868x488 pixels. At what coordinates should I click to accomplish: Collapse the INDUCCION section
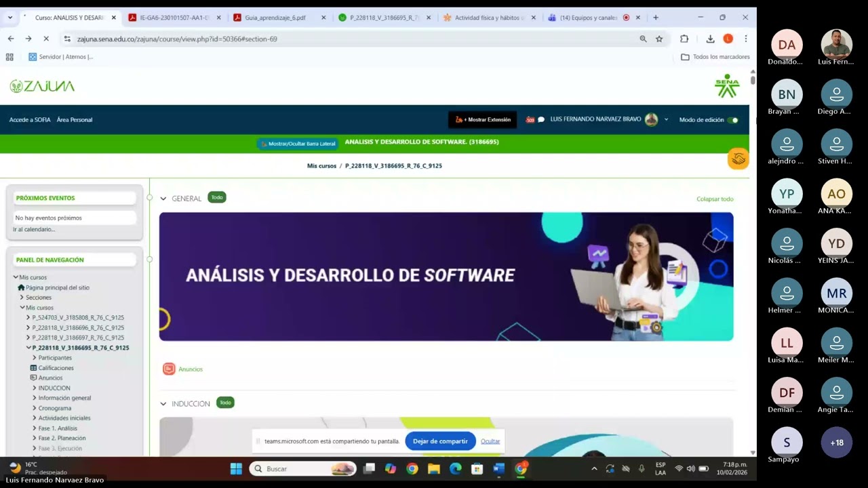point(163,404)
